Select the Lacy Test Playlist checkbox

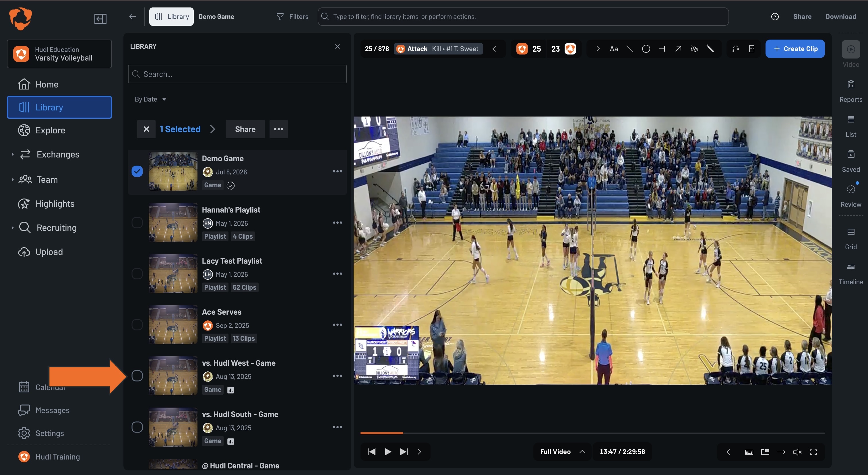tap(137, 274)
